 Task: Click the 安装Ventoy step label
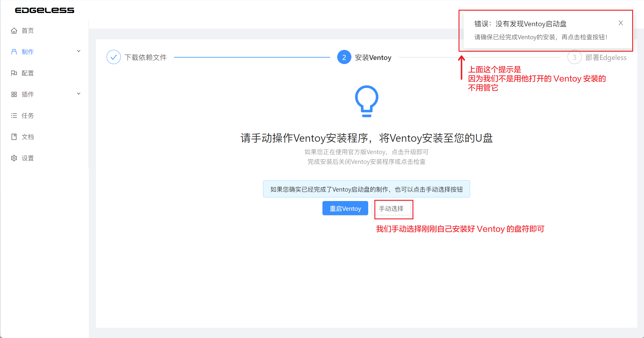click(373, 57)
